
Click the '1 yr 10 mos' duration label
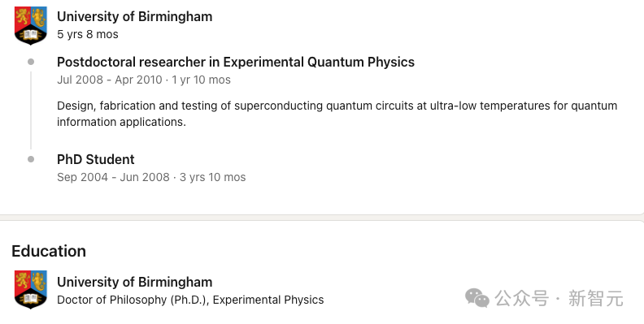[x=202, y=80]
